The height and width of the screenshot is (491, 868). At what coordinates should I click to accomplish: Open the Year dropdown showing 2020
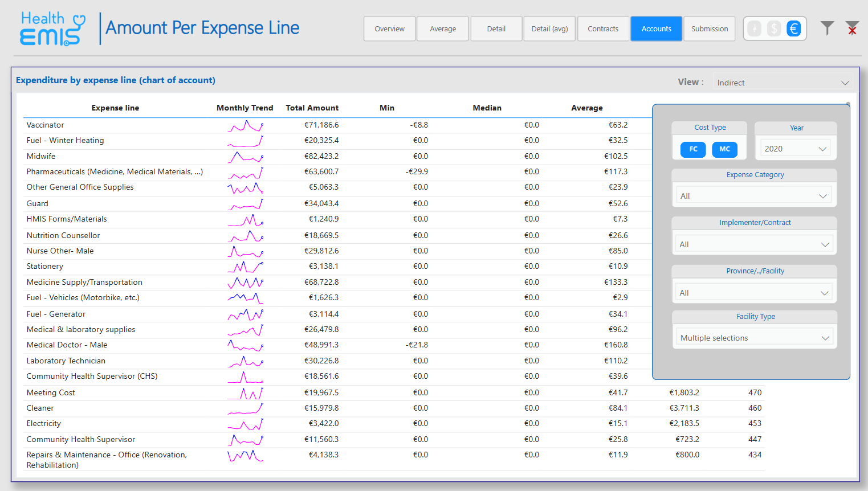point(795,148)
